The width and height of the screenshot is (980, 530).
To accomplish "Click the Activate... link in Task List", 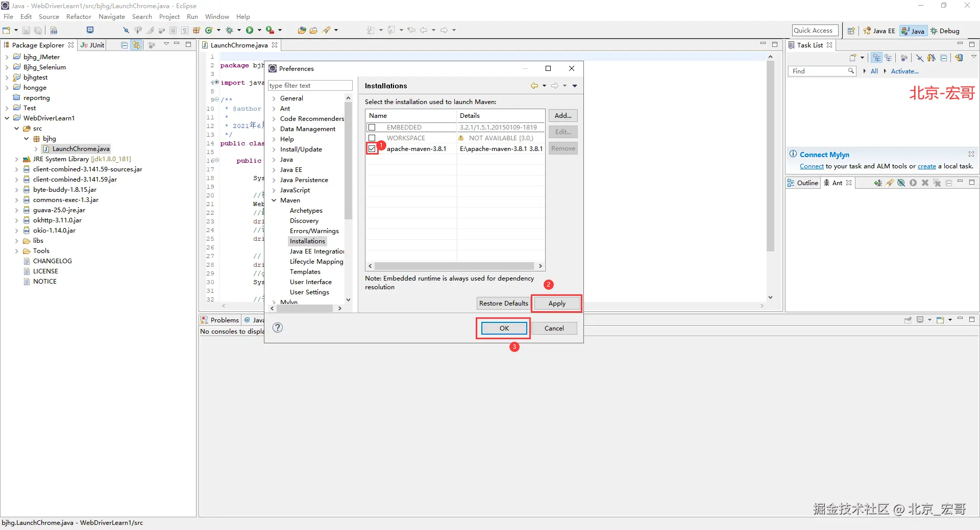I will coord(904,71).
